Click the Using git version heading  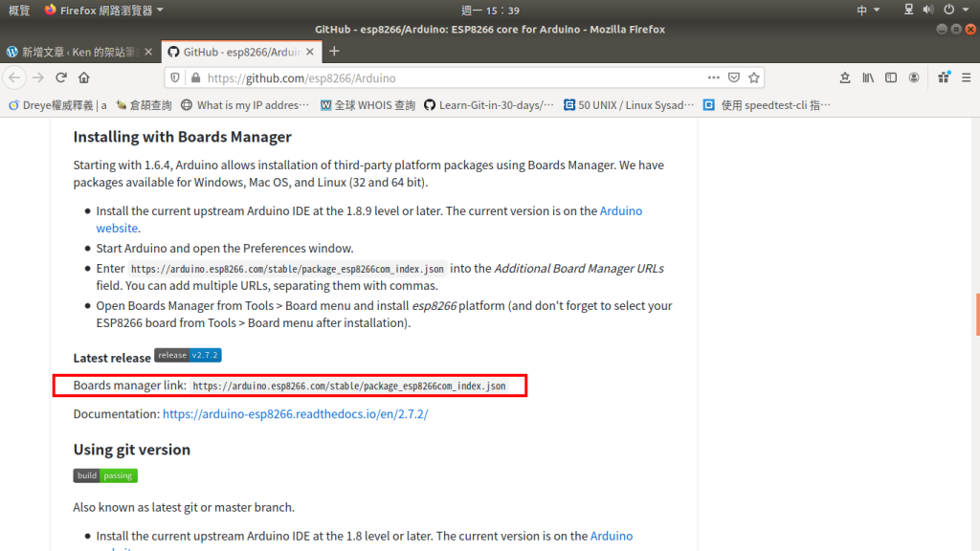click(132, 450)
